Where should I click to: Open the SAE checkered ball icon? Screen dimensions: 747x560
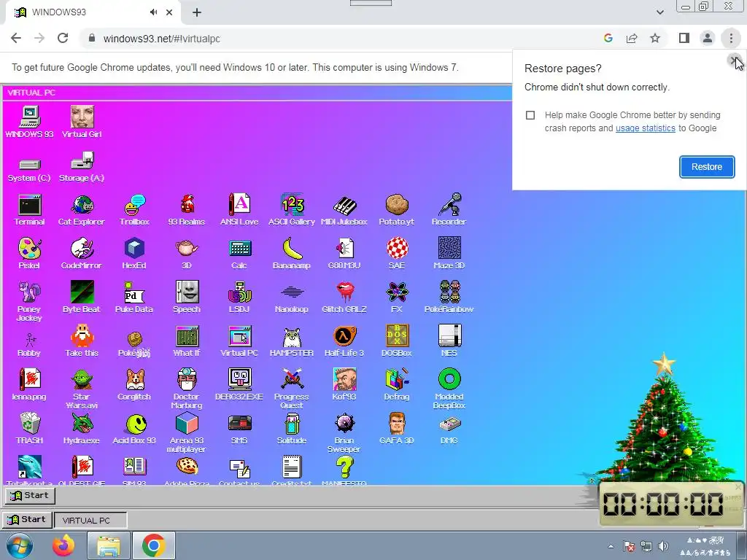coord(396,253)
